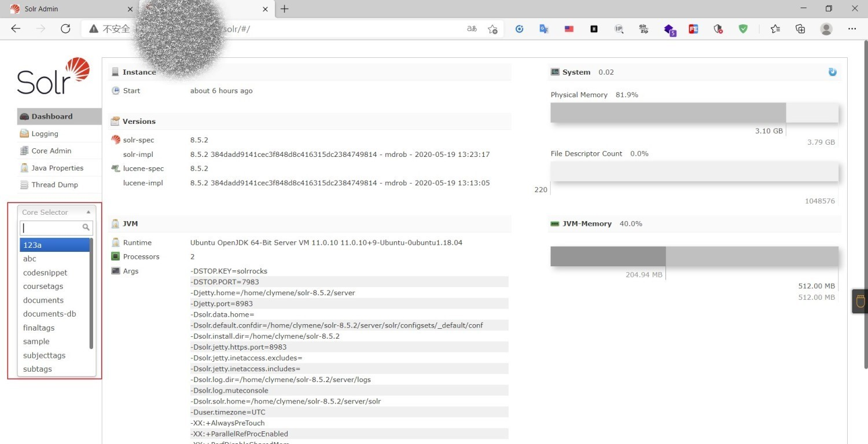
Task: Select the abc core
Action: coord(55,259)
